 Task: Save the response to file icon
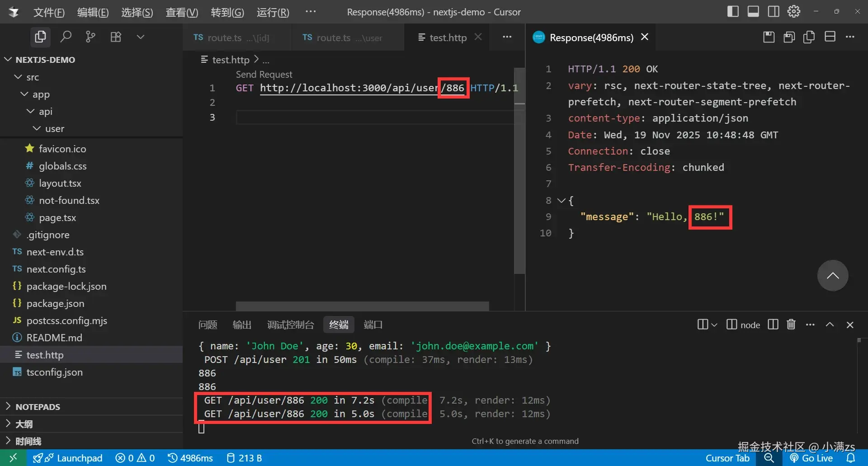(x=769, y=37)
